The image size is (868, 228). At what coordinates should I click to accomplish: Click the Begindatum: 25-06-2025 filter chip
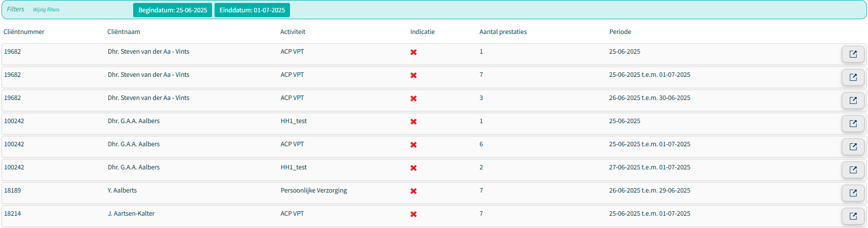pos(173,10)
